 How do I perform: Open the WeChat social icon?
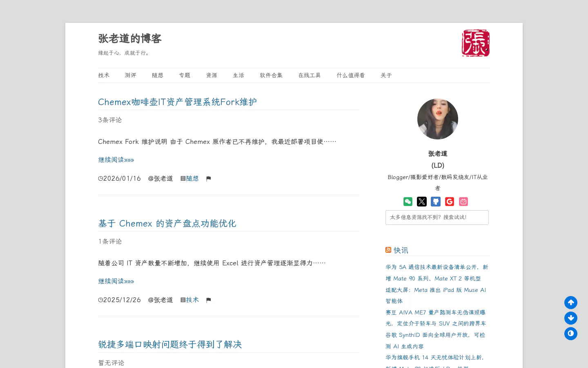(x=408, y=202)
